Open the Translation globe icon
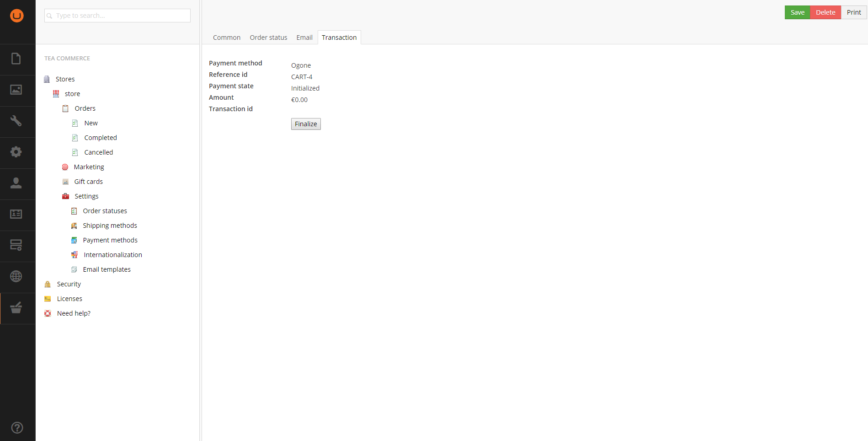Viewport: 868px width, 441px height. 16,276
